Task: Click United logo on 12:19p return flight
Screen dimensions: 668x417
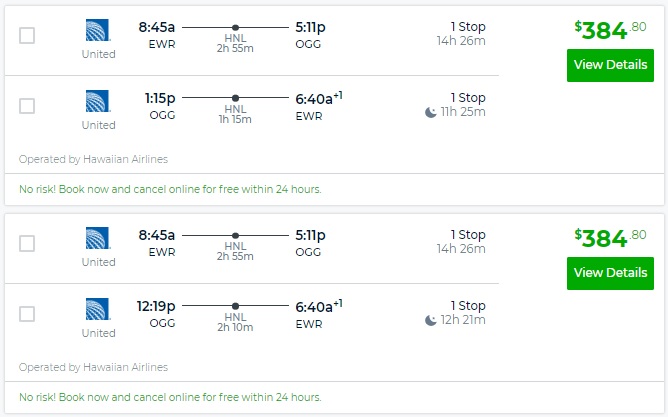Action: point(98,309)
